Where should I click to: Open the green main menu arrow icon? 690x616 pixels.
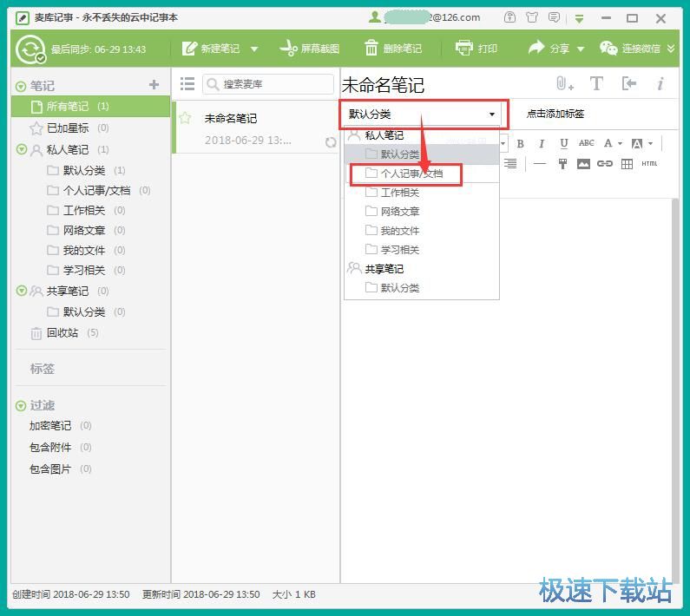[x=579, y=18]
